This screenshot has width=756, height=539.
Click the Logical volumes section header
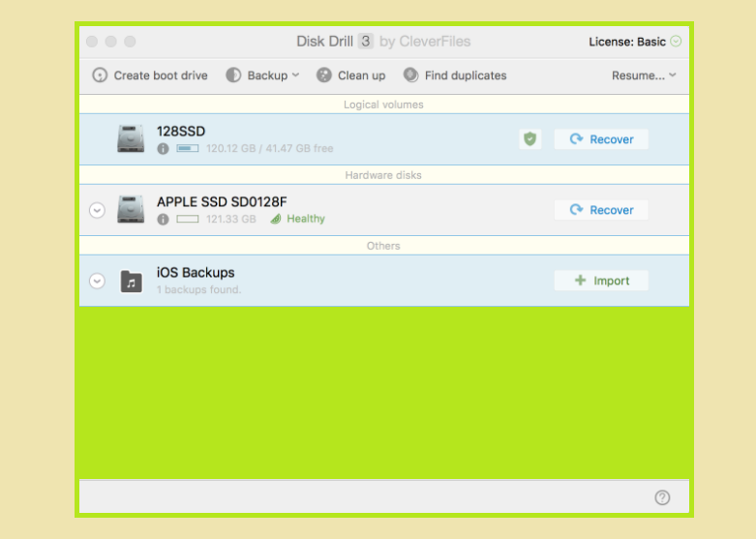(383, 105)
